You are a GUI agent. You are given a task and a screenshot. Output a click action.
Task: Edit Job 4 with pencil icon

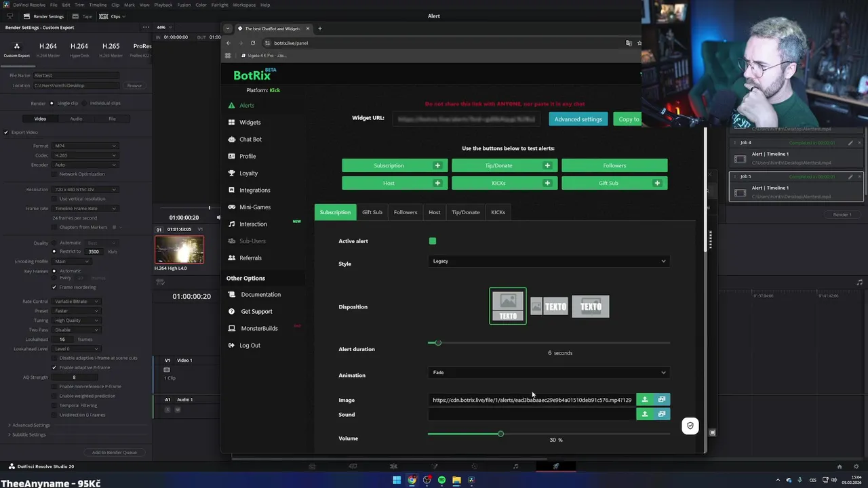(x=850, y=143)
